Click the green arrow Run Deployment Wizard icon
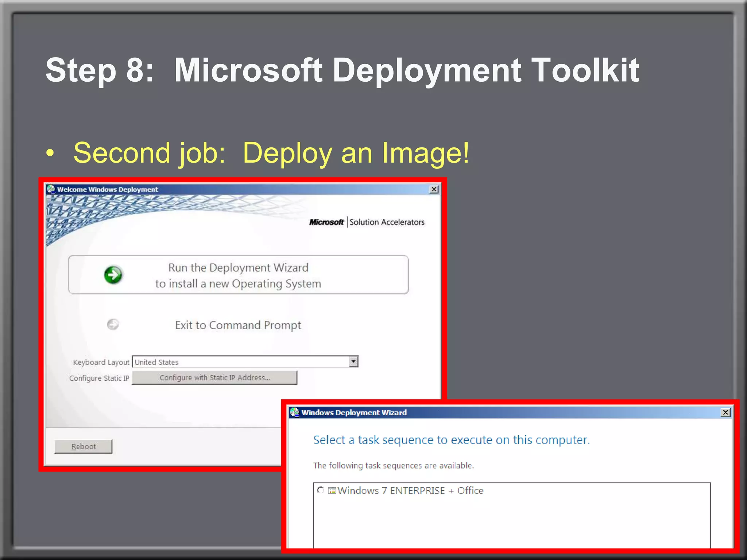This screenshot has width=747, height=560. pos(113,275)
